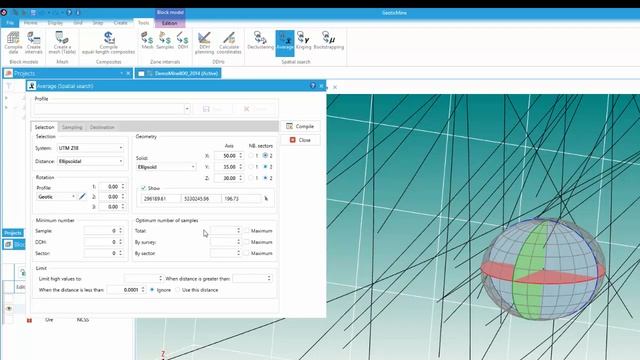Select the Samples zone intervals icon
The height and width of the screenshot is (360, 640).
point(165,40)
